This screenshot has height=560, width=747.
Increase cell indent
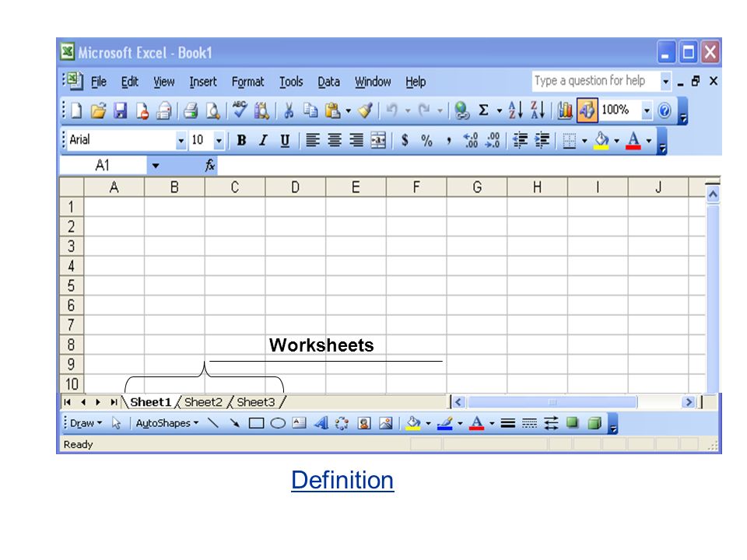[x=542, y=141]
